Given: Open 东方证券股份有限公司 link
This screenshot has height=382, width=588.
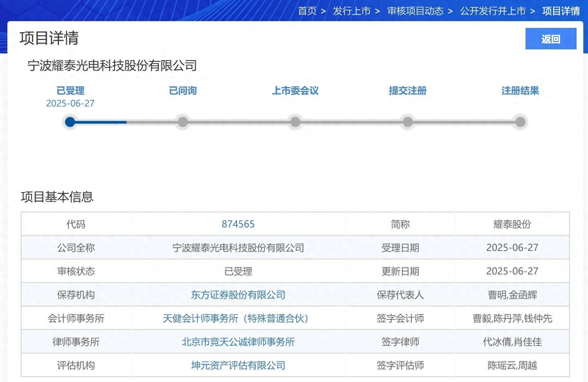Looking at the screenshot, I should point(238,295).
